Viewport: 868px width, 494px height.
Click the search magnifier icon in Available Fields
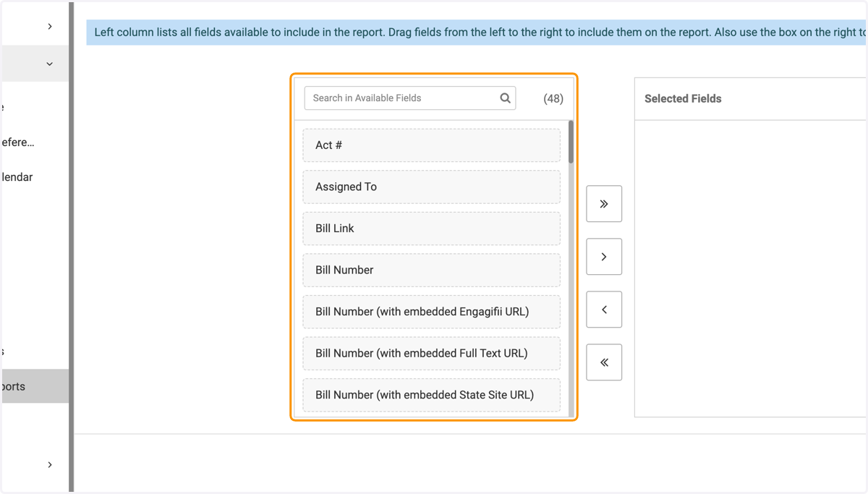tap(505, 98)
